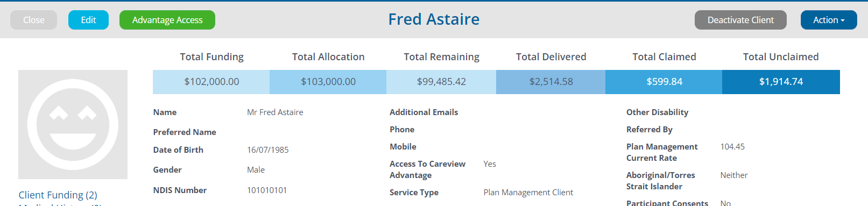Click the Plan Management rate 104.45
868x206 pixels.
pos(732,147)
